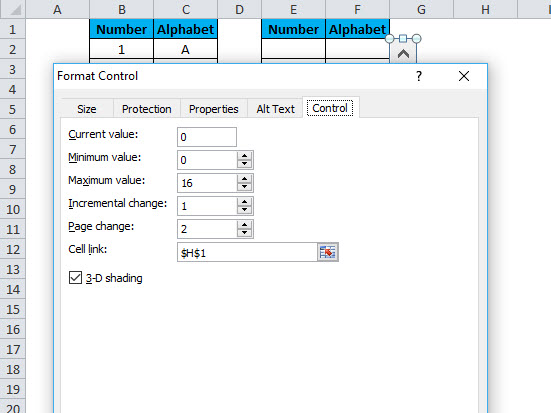
Task: Decrease Incremental change with down arrow
Action: tap(245, 210)
